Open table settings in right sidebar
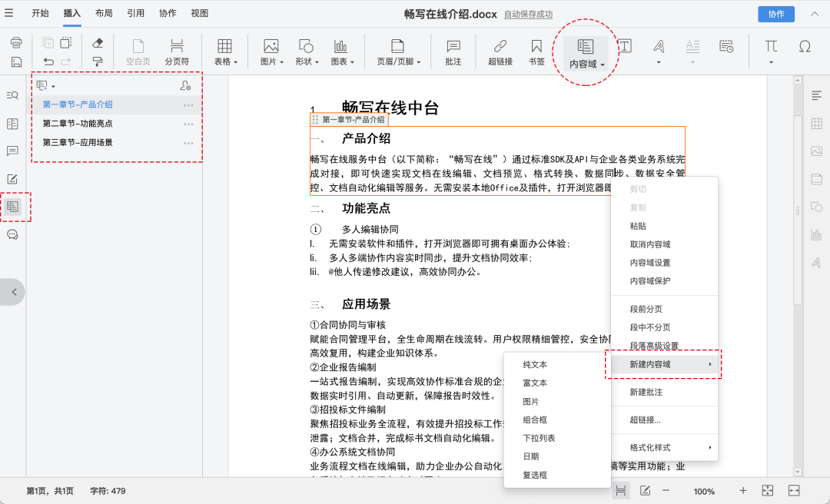The height and width of the screenshot is (504, 830). (817, 124)
